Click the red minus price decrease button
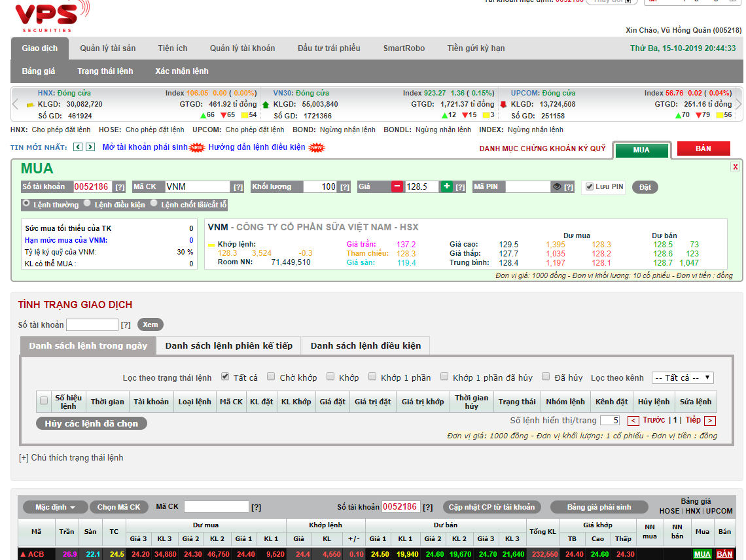Image resolution: width=746 pixels, height=560 pixels. click(x=398, y=186)
